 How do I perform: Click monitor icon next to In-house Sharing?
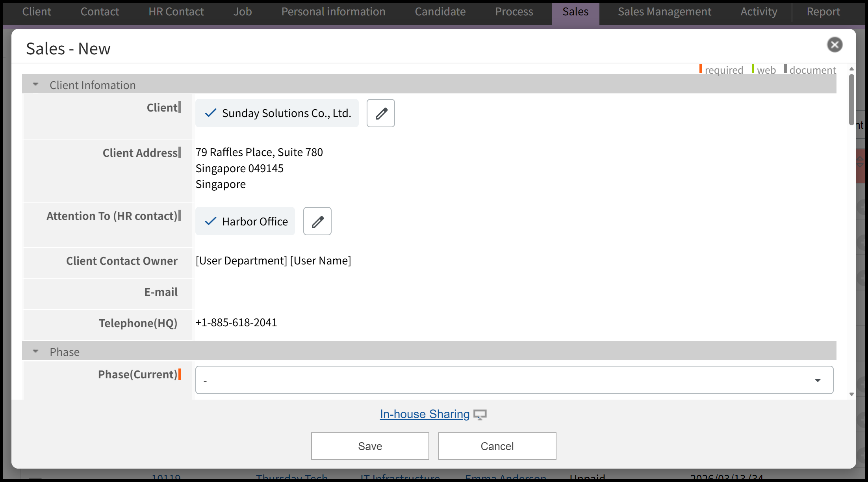pos(480,415)
